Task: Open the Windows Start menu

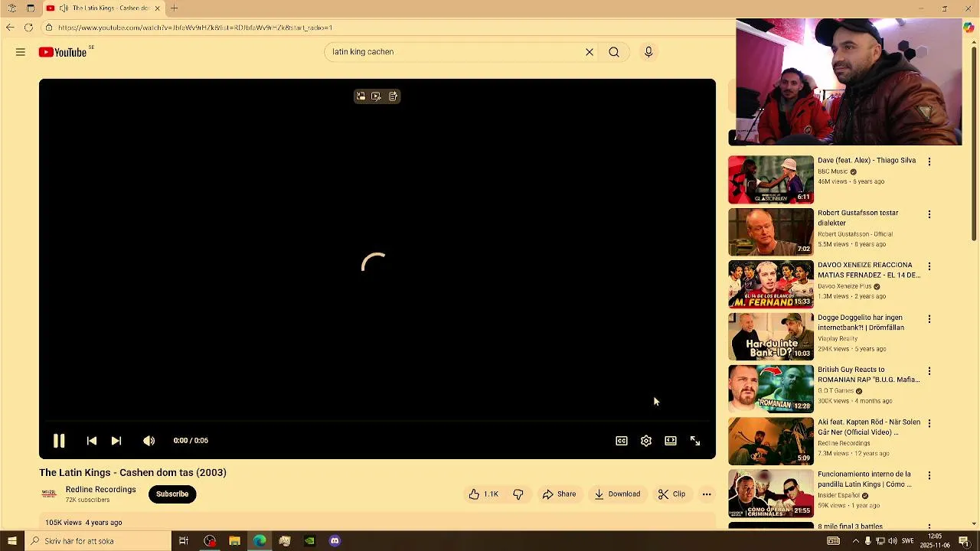Action: point(11,541)
